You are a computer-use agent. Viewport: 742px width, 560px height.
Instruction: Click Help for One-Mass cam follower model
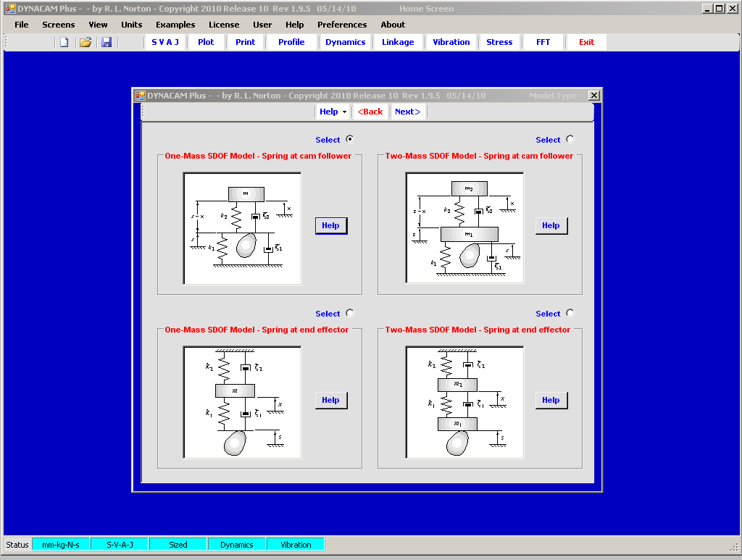(x=330, y=225)
